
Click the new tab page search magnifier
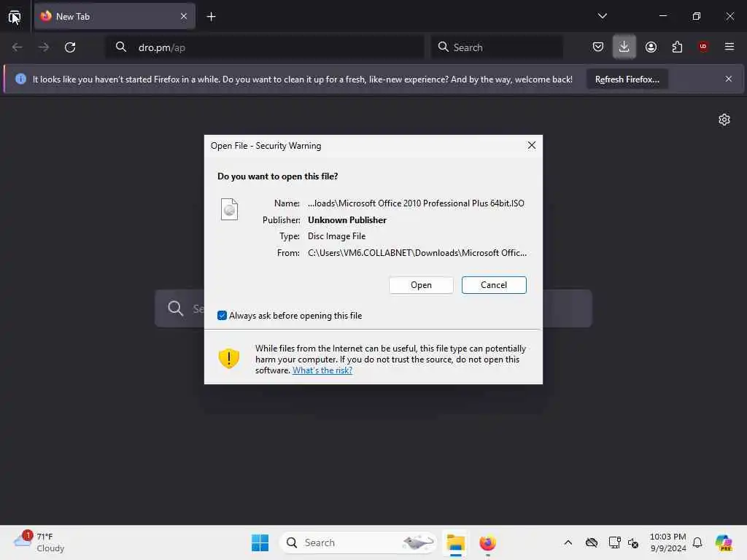(176, 308)
